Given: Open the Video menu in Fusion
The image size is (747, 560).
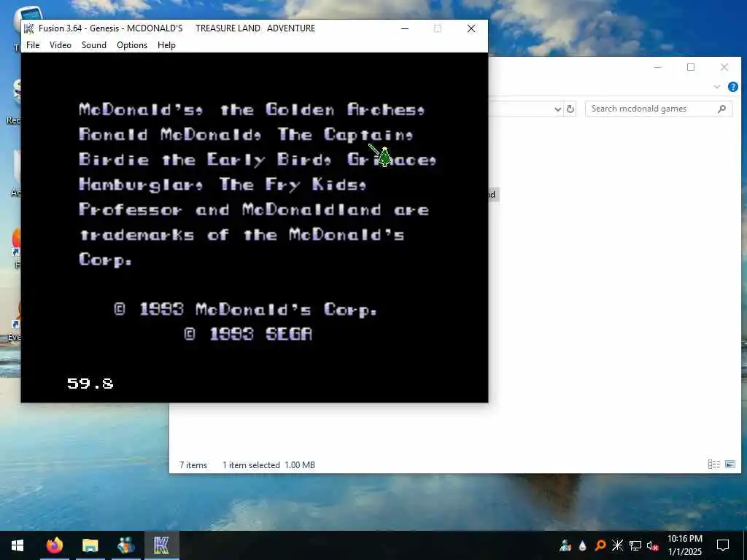Looking at the screenshot, I should pos(61,45).
